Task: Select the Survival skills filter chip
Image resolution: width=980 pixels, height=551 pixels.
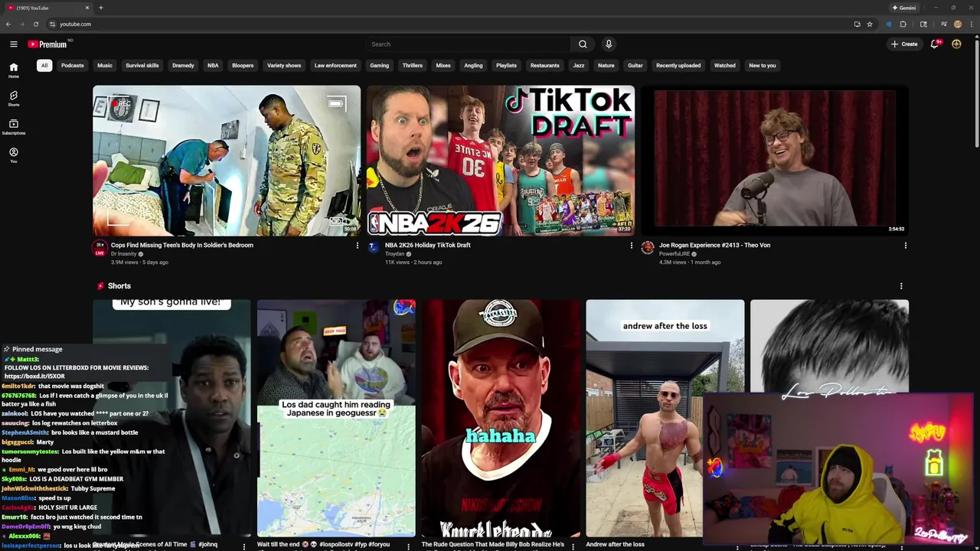Action: (142, 65)
